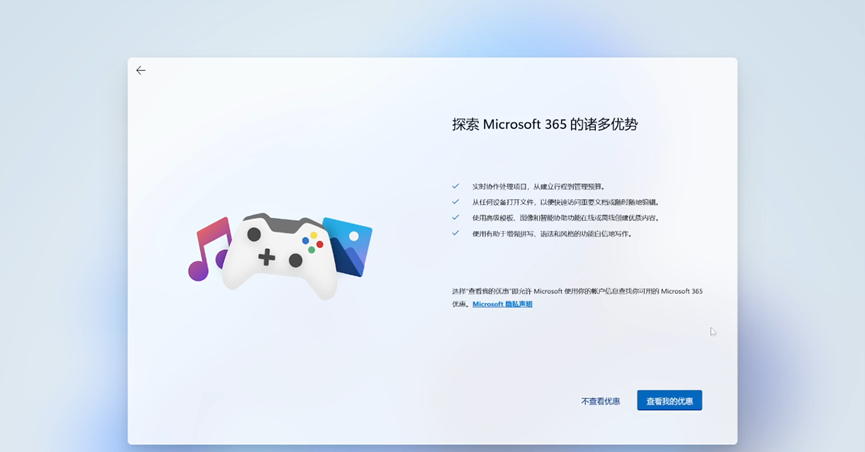
Task: Click the checkmark beside 从任何设备打开文件
Action: (456, 202)
